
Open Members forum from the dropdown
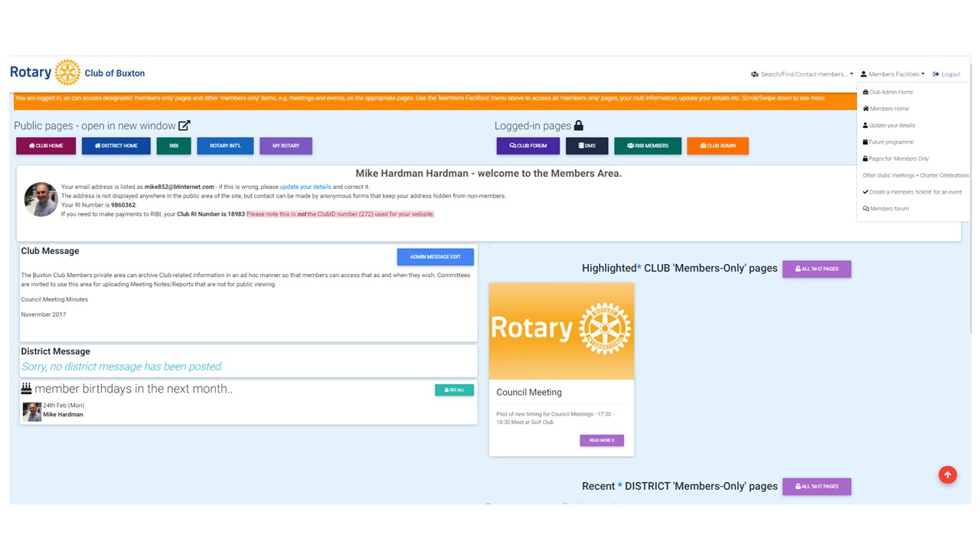[x=886, y=209]
